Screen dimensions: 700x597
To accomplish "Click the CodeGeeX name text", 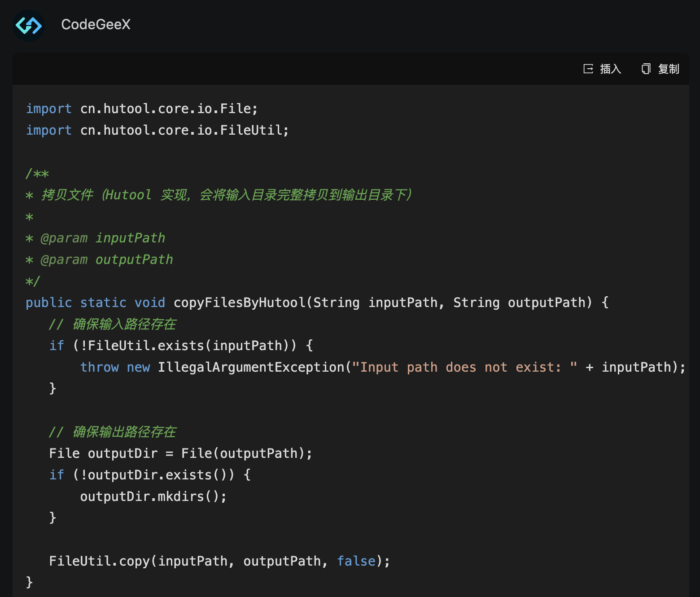I will point(96,25).
